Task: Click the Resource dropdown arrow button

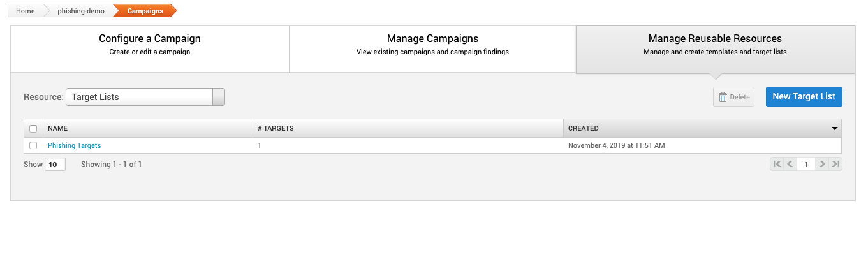Action: coord(218,97)
